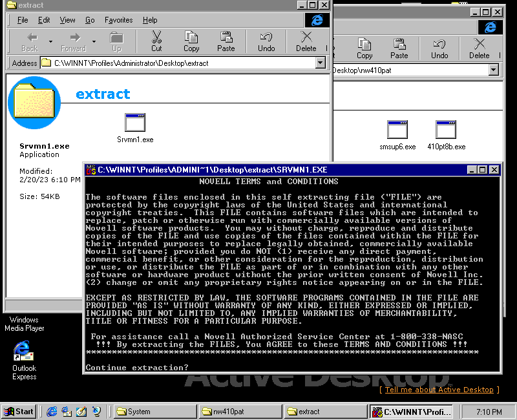Switch to extract taskbar button
This screenshot has width=517, height=420.
pos(326,412)
